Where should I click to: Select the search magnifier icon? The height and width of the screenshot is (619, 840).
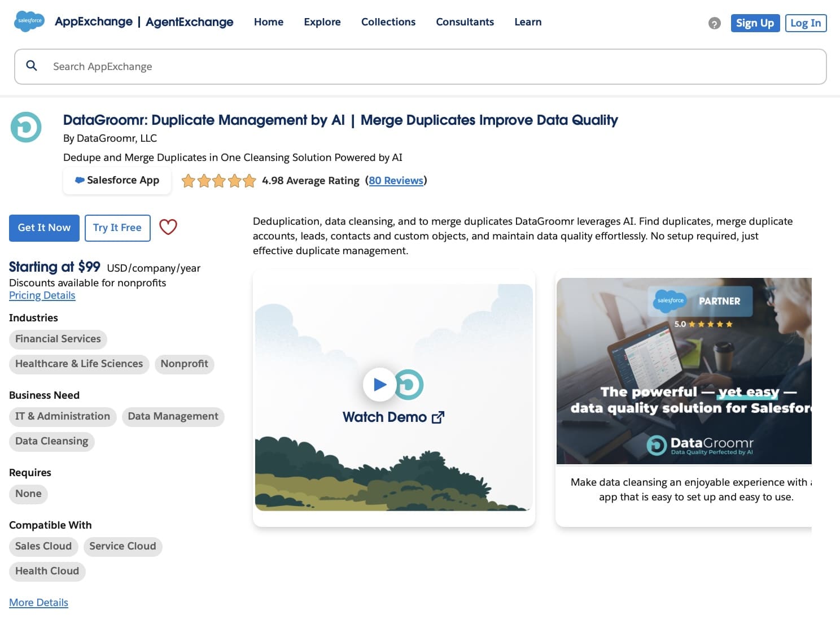point(32,66)
